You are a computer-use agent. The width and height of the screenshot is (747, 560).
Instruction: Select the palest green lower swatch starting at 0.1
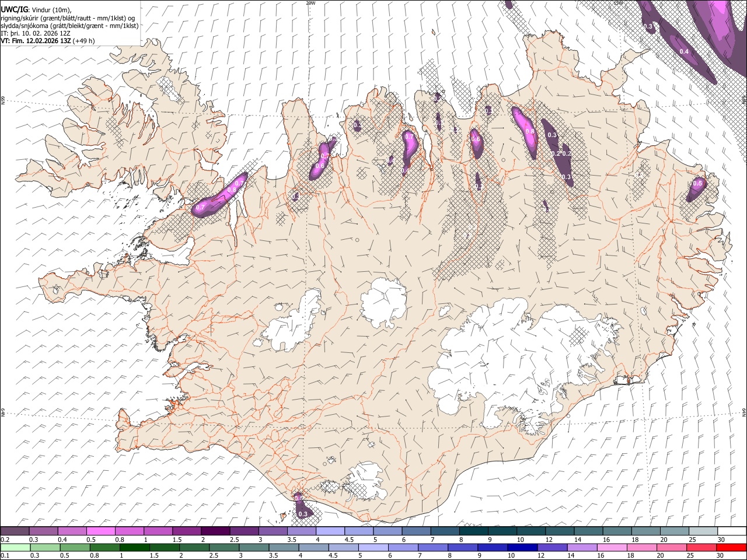[15, 547]
